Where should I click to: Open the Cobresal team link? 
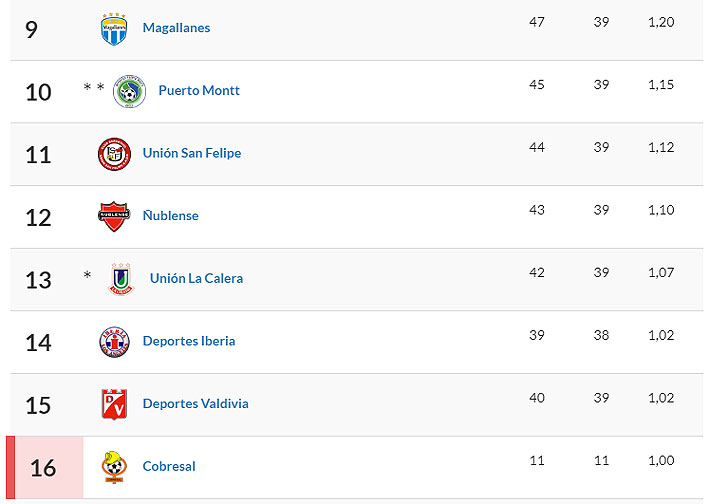click(169, 466)
